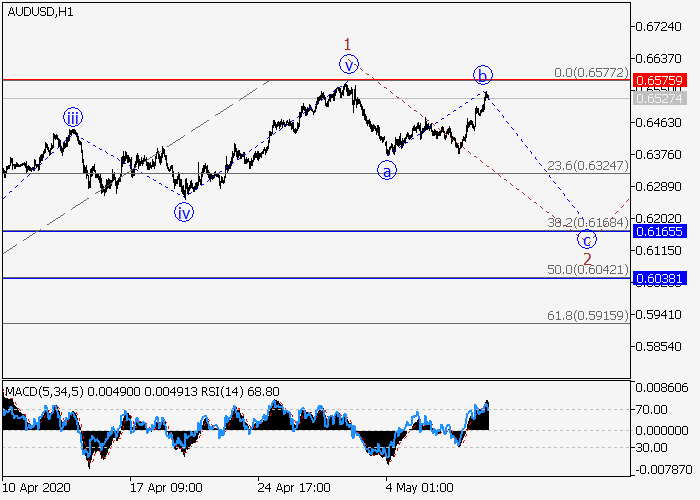The image size is (700, 500).
Task: Click the red wave 1 label
Action: pos(347,44)
